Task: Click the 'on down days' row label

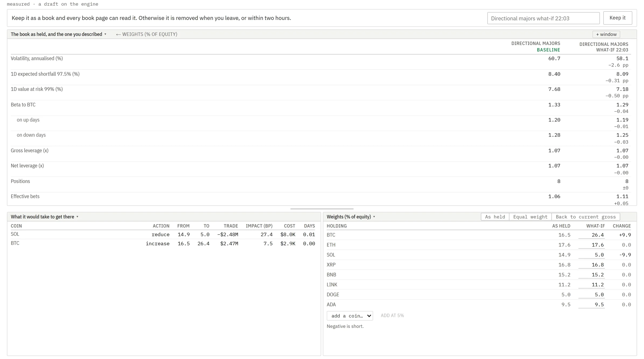Action: 31,135
